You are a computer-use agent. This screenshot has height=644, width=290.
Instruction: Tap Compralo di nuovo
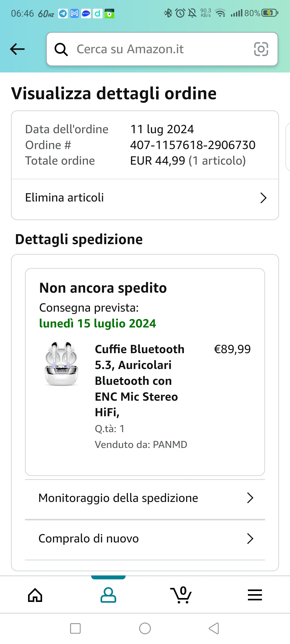pos(89,539)
